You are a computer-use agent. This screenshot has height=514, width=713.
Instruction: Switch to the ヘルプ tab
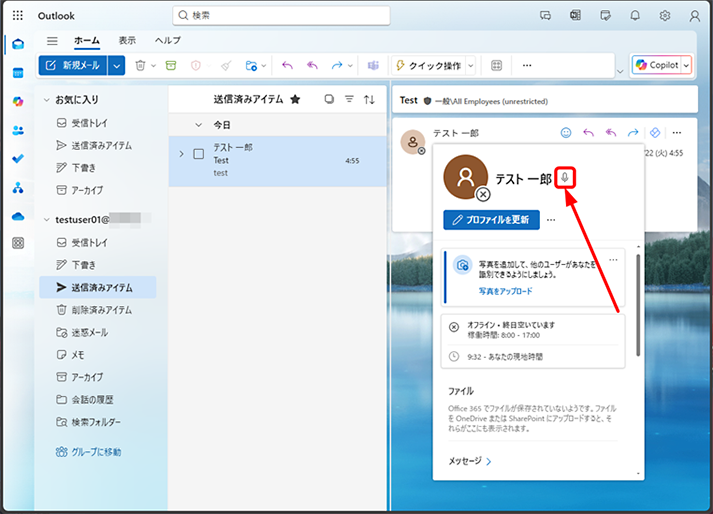click(168, 40)
